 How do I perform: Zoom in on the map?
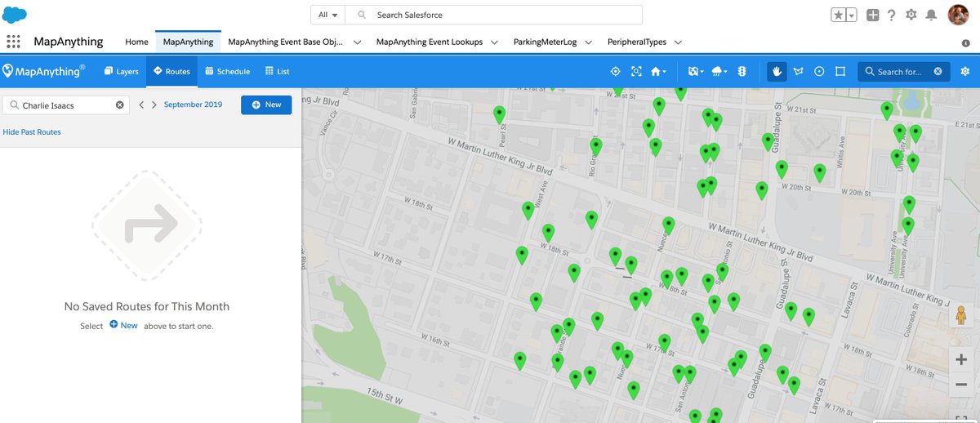pyautogui.click(x=961, y=359)
